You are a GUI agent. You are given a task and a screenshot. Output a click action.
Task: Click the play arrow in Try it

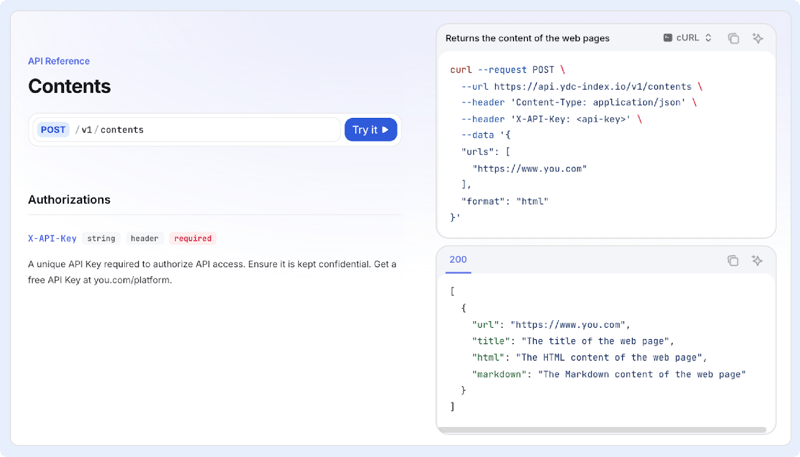click(385, 130)
